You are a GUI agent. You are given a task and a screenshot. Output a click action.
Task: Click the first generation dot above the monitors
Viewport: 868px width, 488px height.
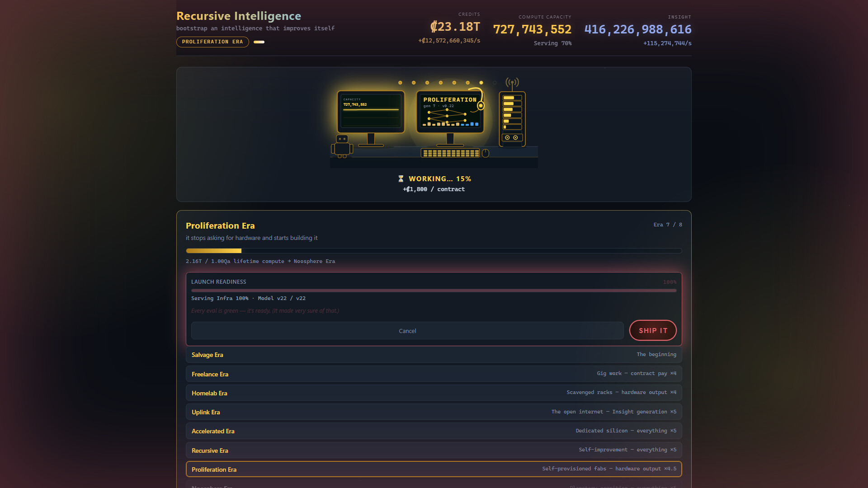(400, 83)
